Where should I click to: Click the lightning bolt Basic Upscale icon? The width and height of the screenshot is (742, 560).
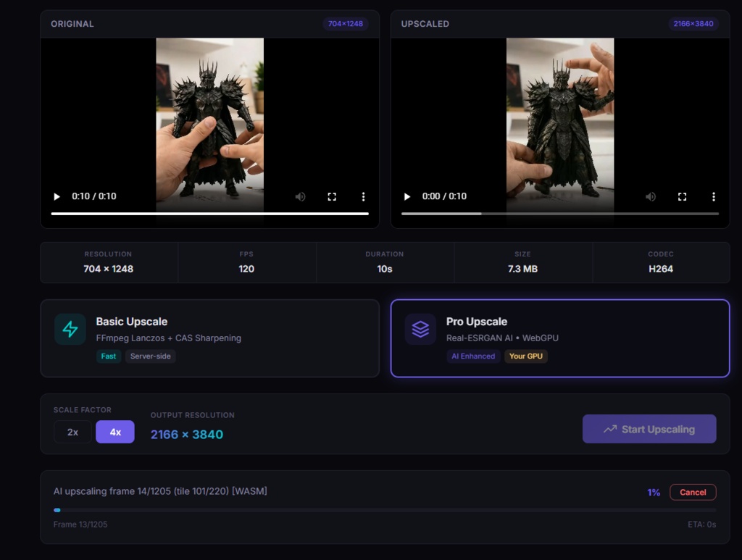(70, 329)
